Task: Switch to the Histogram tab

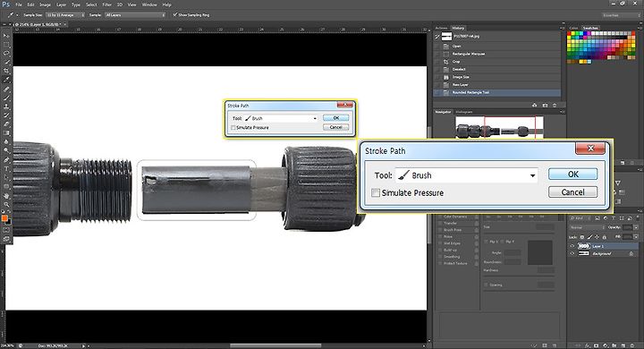Action: click(x=463, y=112)
